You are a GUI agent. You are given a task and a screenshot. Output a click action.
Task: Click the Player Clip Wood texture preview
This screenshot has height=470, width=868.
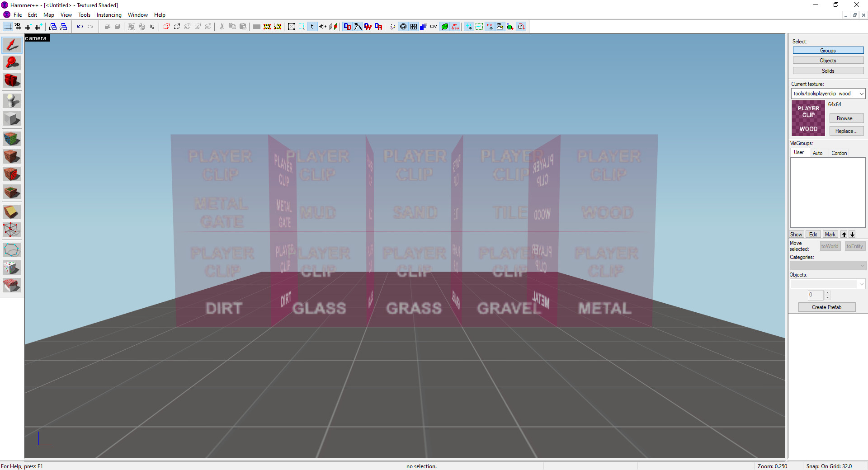point(808,118)
